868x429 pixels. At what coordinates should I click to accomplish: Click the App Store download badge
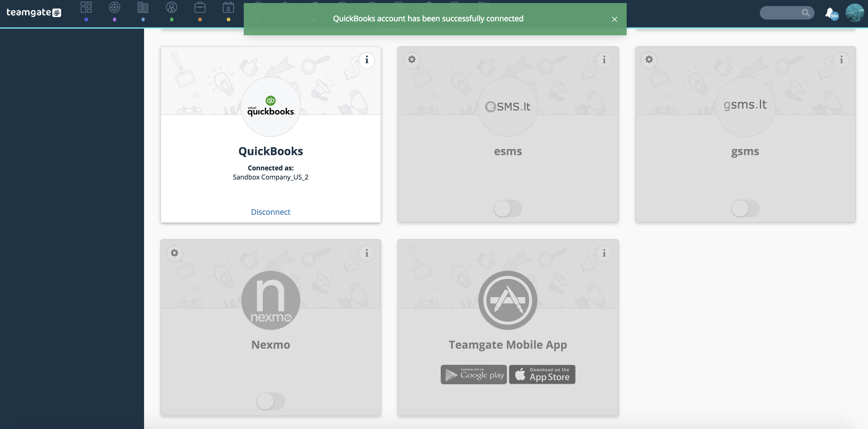542,374
